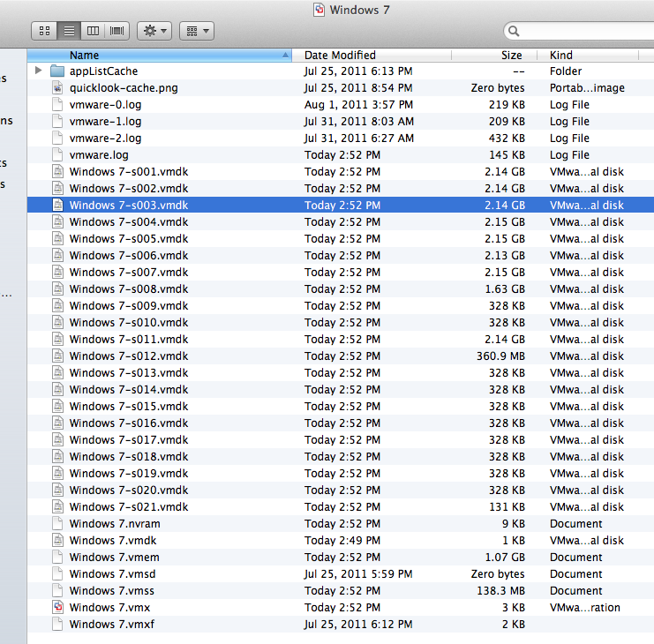The width and height of the screenshot is (654, 644).
Task: Click the 138.3 MB size value
Action: [x=500, y=591]
